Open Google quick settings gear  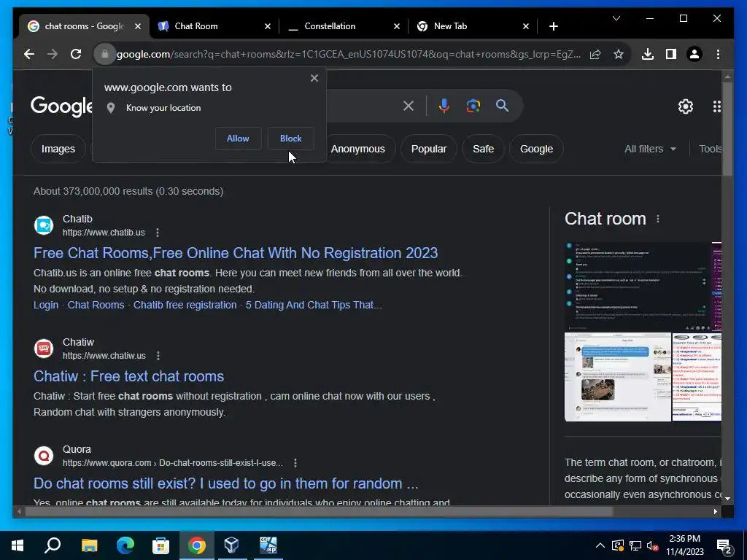[686, 106]
